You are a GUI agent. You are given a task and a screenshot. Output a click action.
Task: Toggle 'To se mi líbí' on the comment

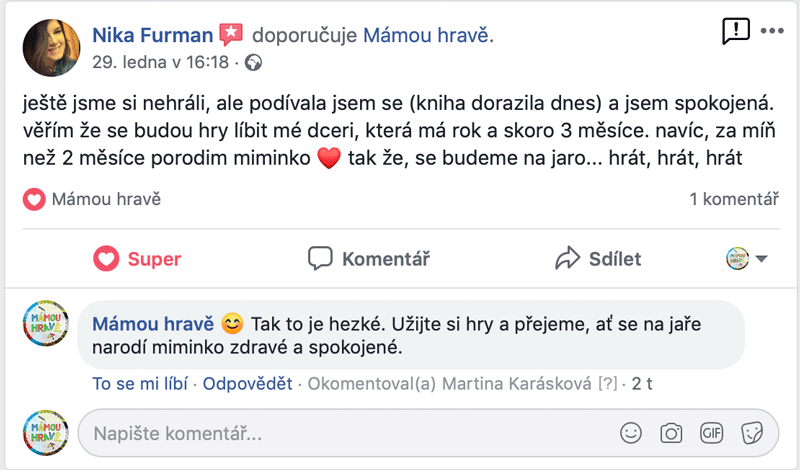[x=140, y=383]
